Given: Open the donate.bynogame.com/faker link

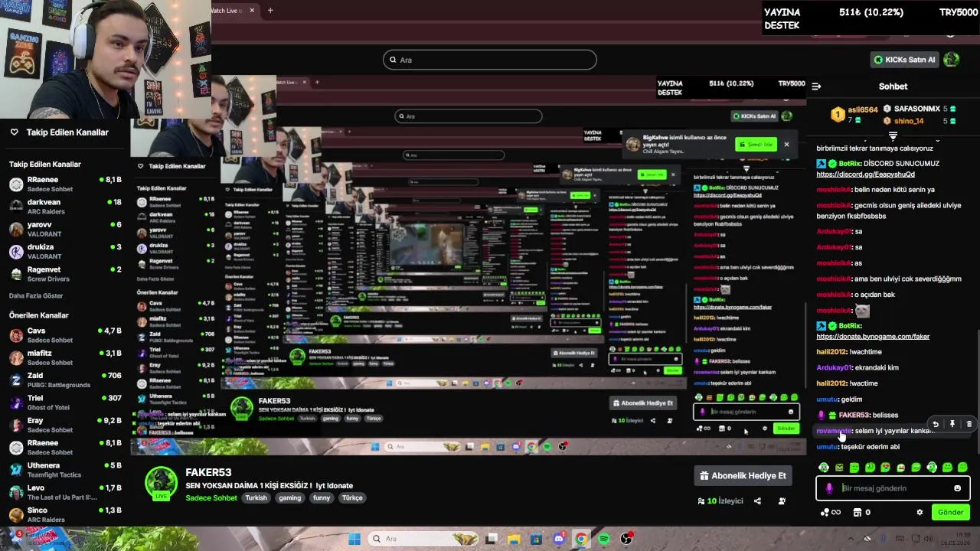Looking at the screenshot, I should [x=873, y=337].
